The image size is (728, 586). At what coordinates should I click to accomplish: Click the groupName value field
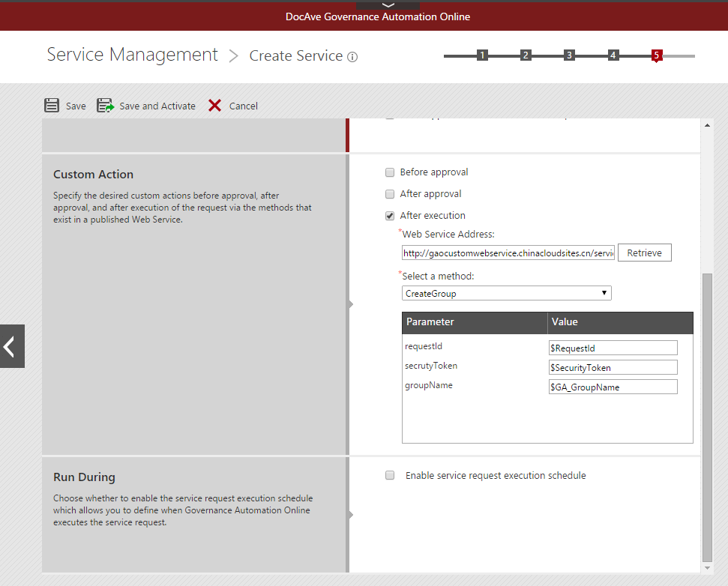pos(613,387)
